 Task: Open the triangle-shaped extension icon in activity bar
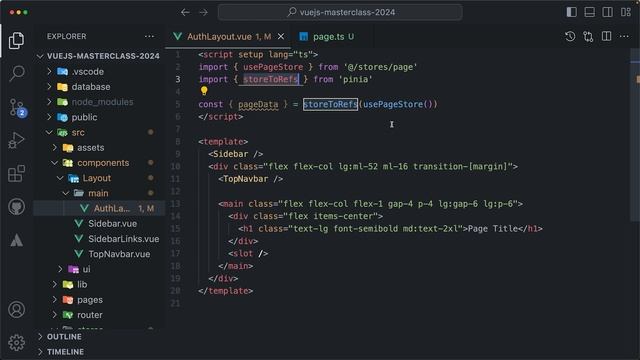(x=16, y=240)
